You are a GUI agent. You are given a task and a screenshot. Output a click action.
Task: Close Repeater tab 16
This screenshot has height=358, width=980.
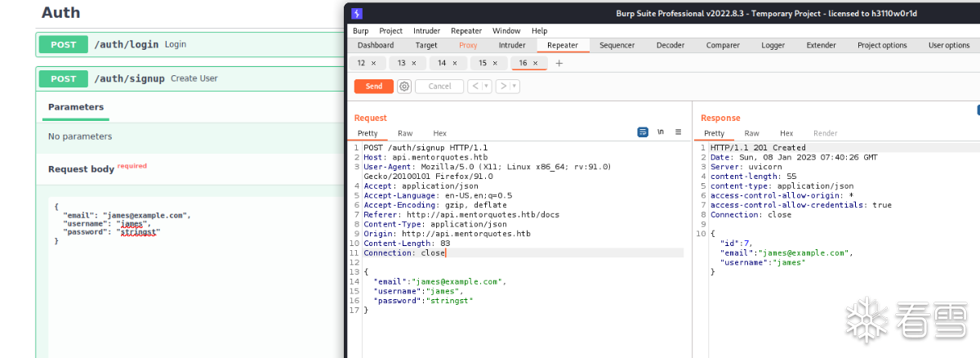pos(535,63)
